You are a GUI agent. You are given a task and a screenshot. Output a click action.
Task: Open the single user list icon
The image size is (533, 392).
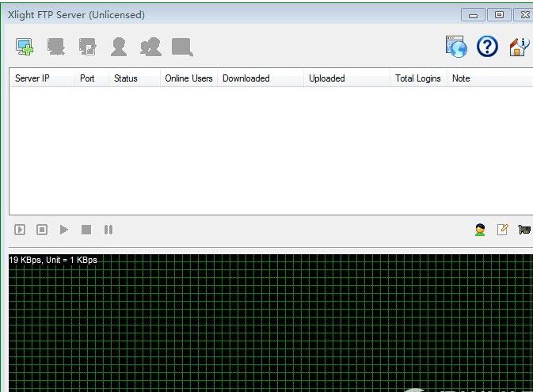point(119,47)
